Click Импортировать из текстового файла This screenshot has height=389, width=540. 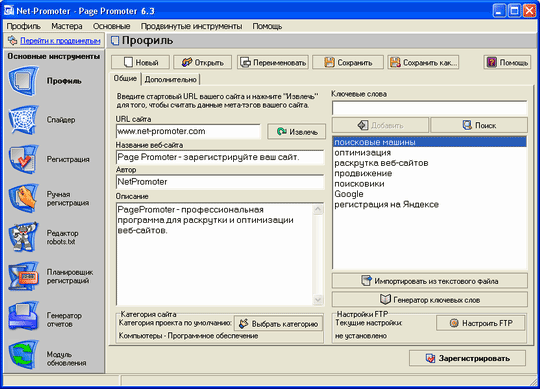click(x=430, y=281)
